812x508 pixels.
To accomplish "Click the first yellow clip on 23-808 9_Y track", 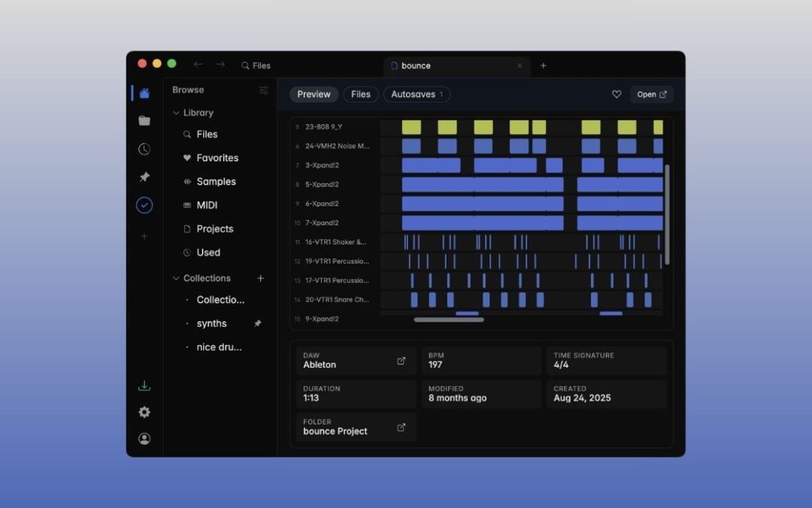I will click(411, 127).
